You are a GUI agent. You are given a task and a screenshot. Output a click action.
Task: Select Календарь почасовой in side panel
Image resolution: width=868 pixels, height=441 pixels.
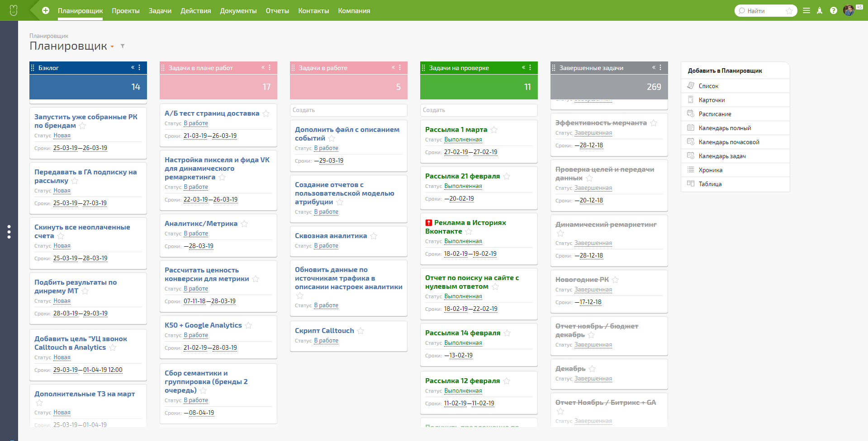729,142
